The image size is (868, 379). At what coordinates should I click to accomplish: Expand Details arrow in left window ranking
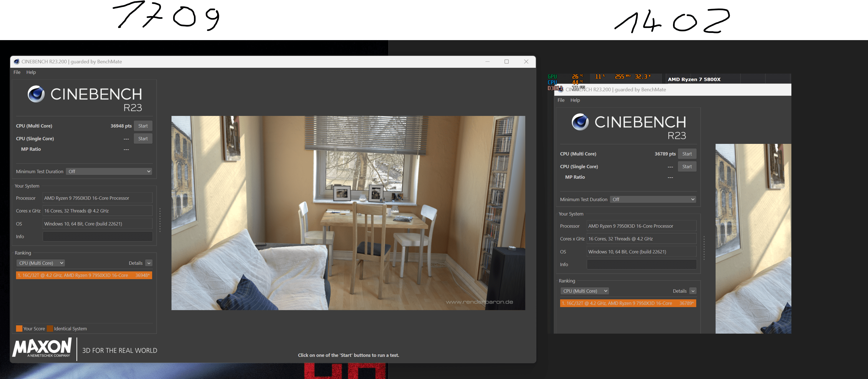pyautogui.click(x=149, y=263)
